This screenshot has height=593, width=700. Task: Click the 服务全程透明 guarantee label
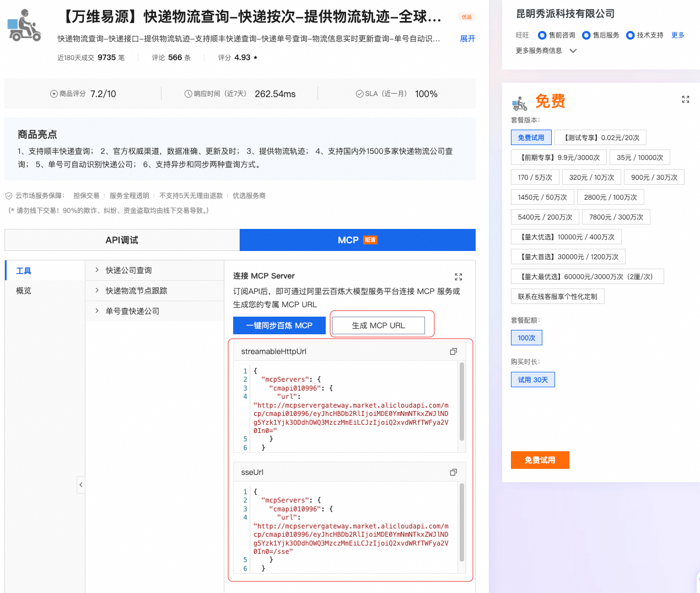(130, 196)
